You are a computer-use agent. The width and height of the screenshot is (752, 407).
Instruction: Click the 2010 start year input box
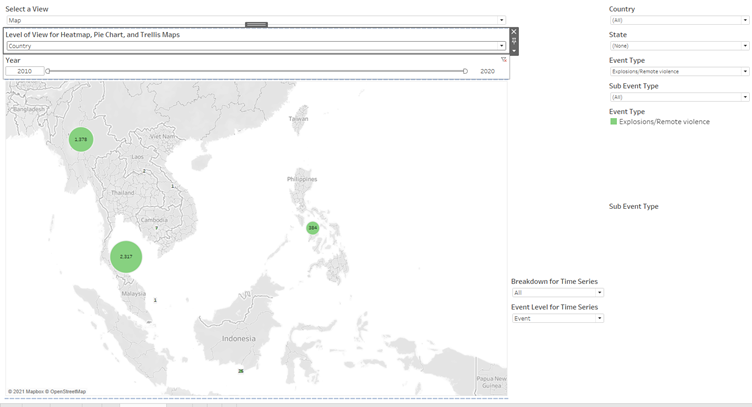tap(24, 71)
